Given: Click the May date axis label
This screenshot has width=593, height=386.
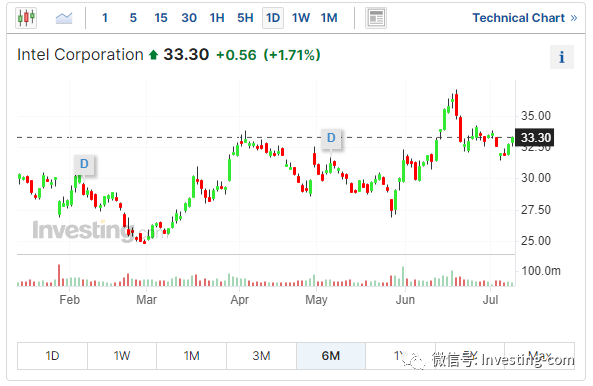Looking at the screenshot, I should click(x=316, y=300).
